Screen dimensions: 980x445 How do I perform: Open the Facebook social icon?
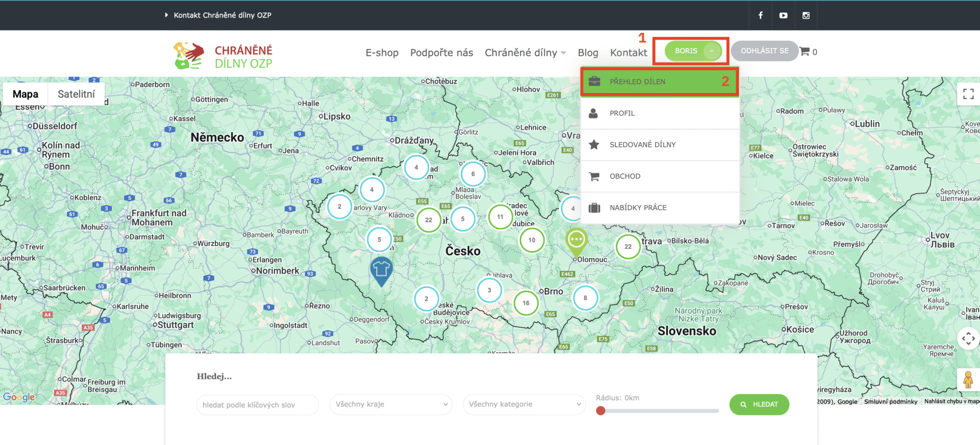tap(760, 15)
